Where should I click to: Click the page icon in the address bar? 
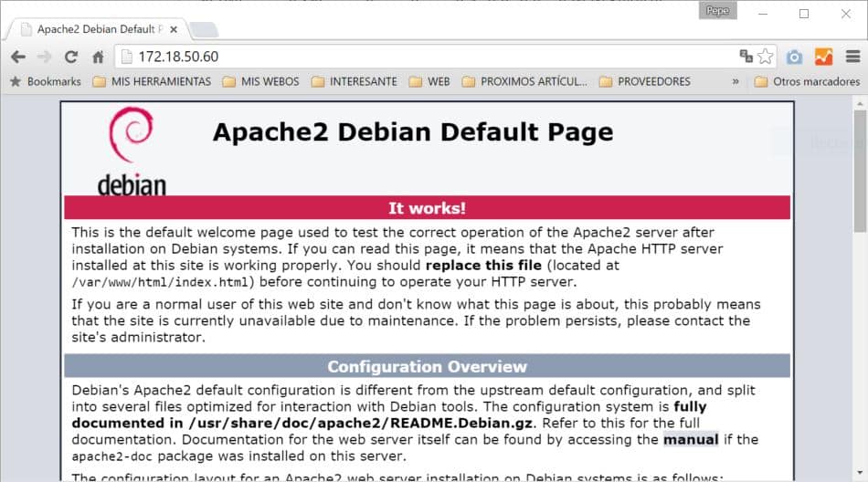coord(127,57)
